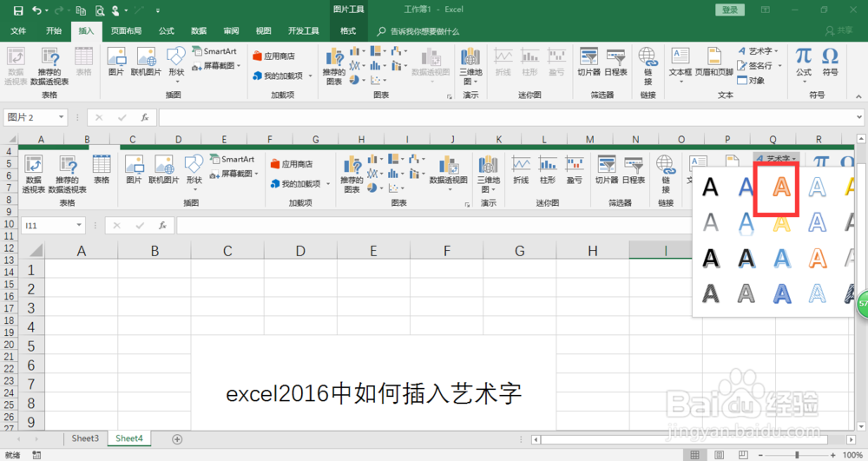Viewport: 868px width, 461px height.
Task: Click 推荐的数据透视表 in the ribbon
Action: click(x=49, y=66)
